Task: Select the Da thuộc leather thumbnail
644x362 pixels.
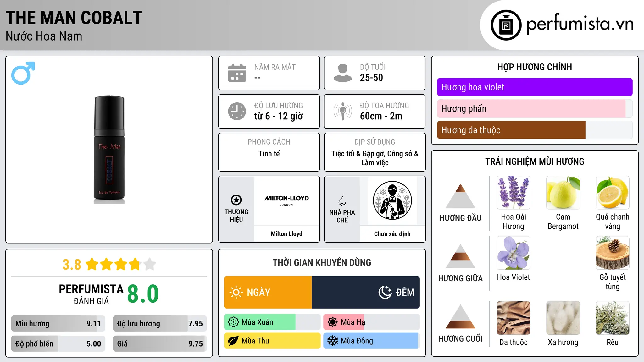Action: 514,318
